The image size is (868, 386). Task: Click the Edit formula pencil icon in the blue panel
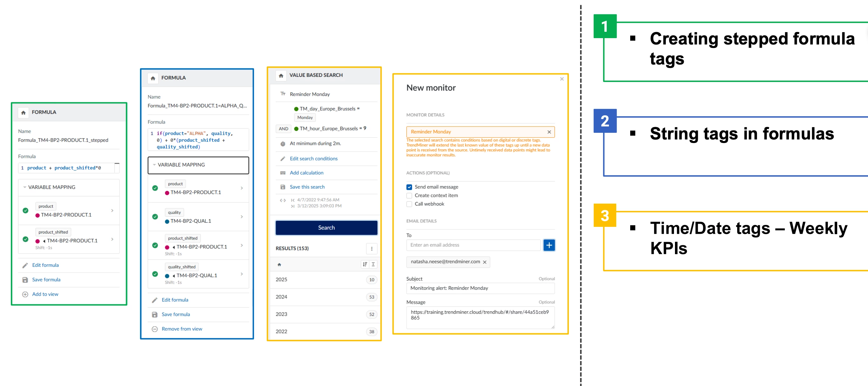155,300
